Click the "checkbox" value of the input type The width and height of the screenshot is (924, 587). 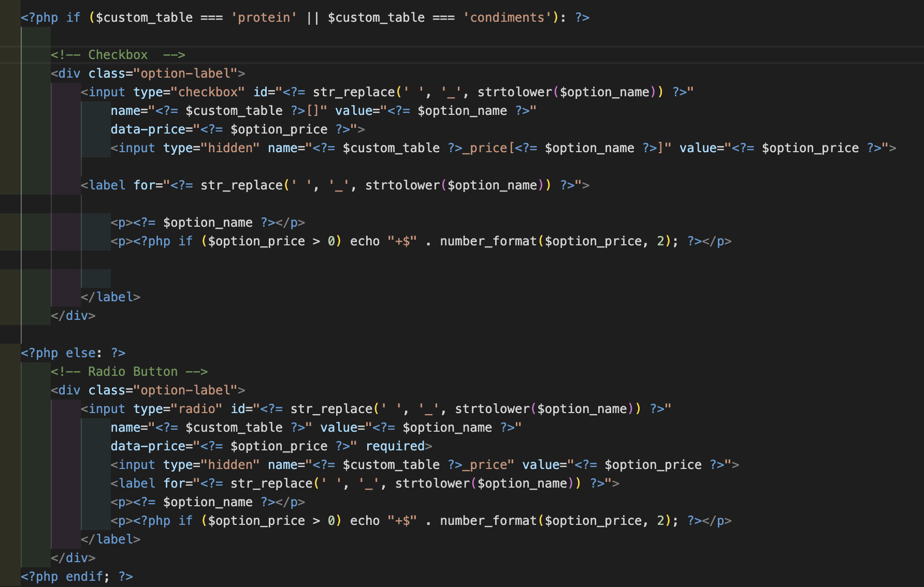208,92
